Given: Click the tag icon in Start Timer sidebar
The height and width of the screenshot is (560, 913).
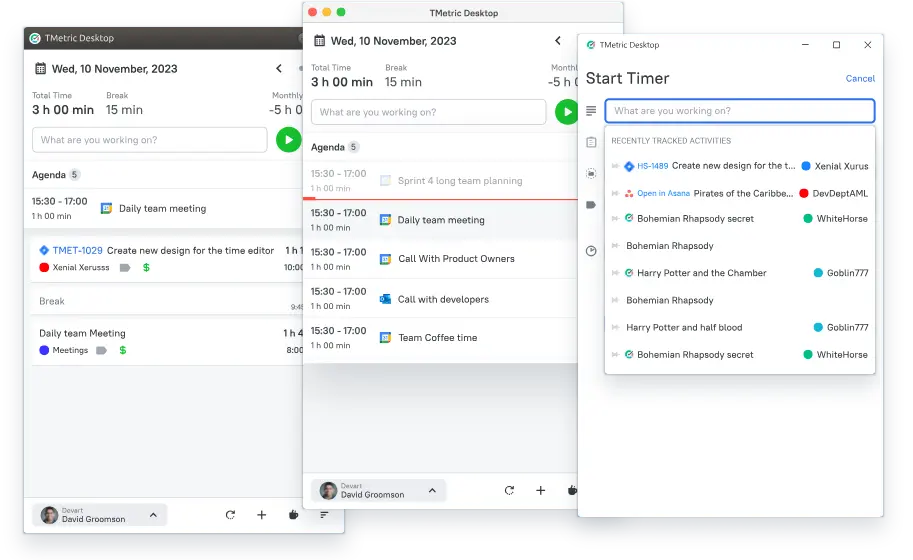Looking at the screenshot, I should click(591, 205).
